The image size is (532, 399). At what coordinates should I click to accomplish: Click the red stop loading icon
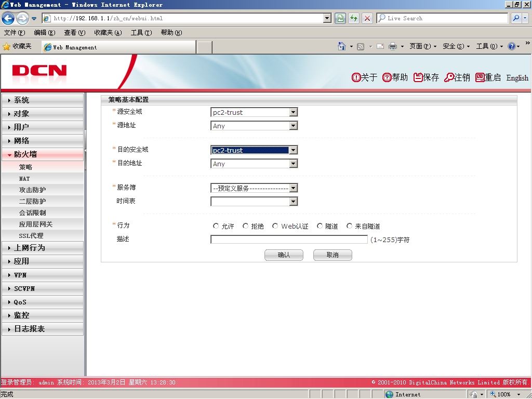(367, 18)
